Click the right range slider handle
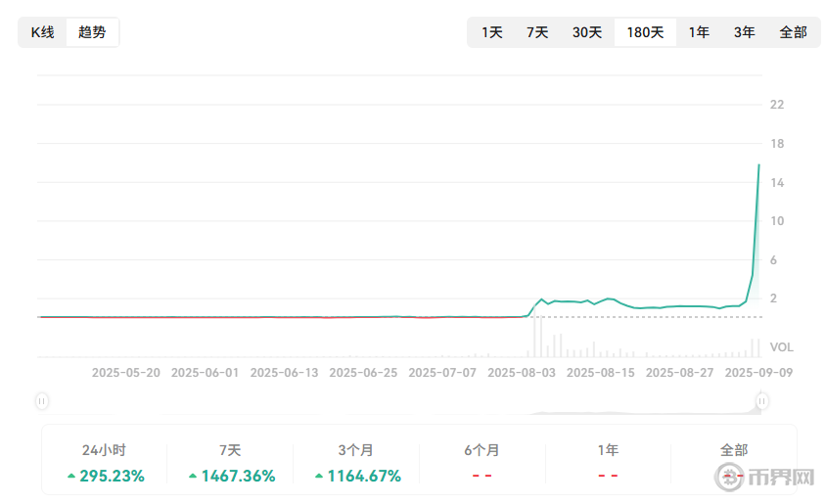The height and width of the screenshot is (504, 825). pos(761,400)
